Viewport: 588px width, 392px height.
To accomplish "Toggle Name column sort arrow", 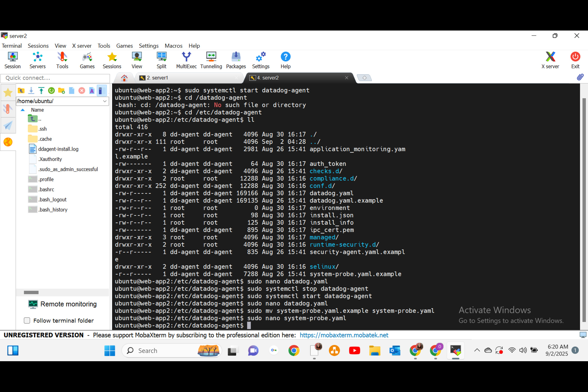I will point(23,110).
